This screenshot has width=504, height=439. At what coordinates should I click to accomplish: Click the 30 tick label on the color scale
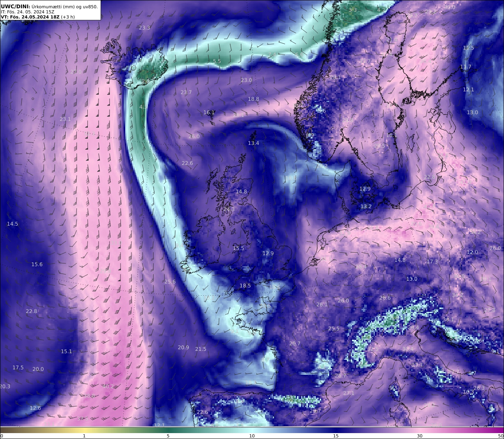420,436
